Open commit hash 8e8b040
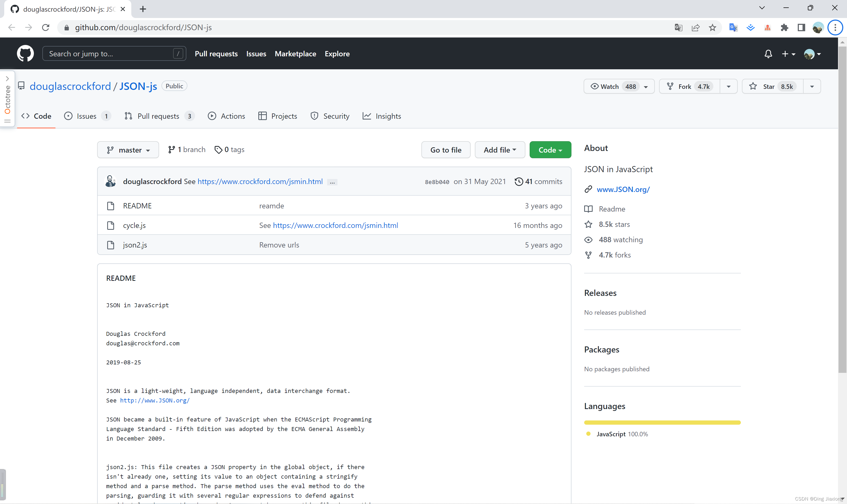This screenshot has width=847, height=504. tap(437, 182)
